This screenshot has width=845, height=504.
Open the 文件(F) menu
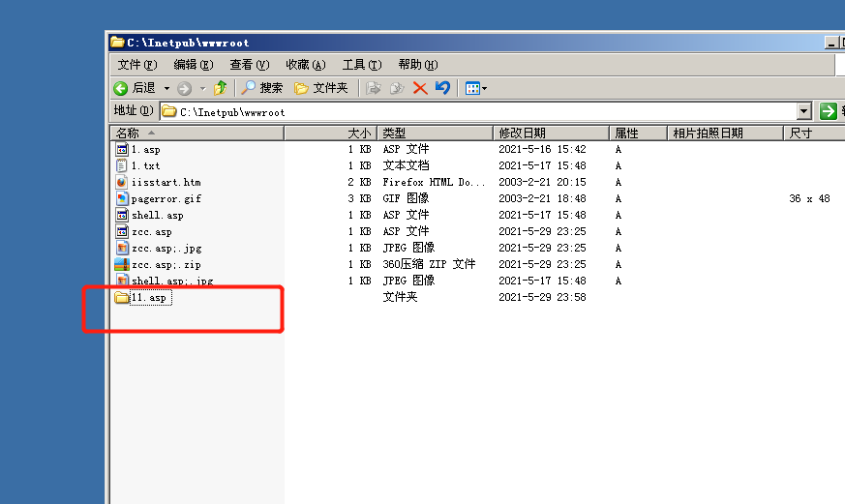coord(137,65)
